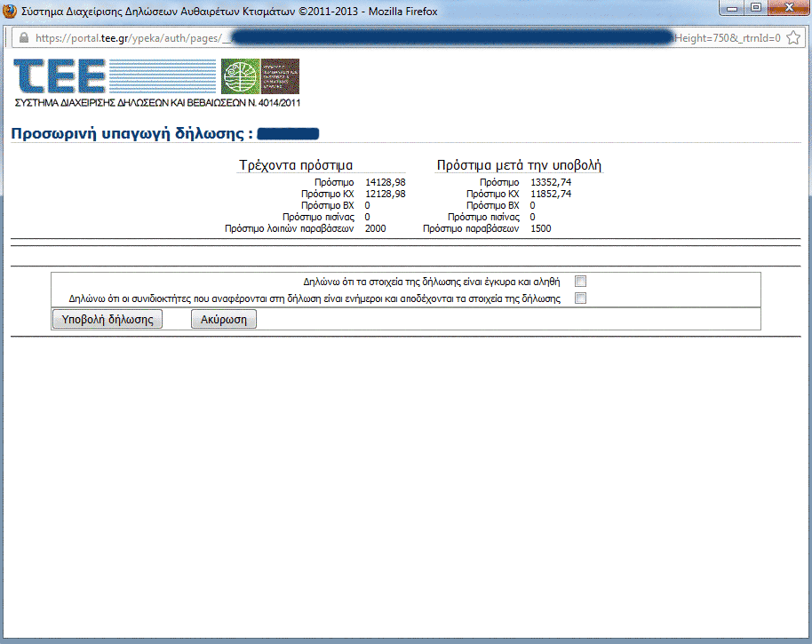The image size is (812, 644).
Task: Click the 'ΣΥΣΤΗΜΑ ΔΙΑΧΕΙΡΙΣΗΣ ΔΗΛΩΣΕΩΝ' subtitle text
Action: pos(155,103)
